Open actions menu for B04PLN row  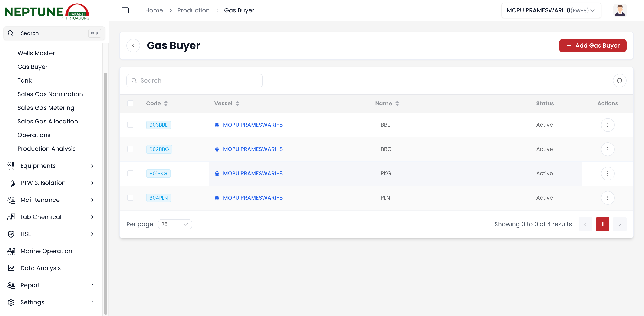[608, 198]
